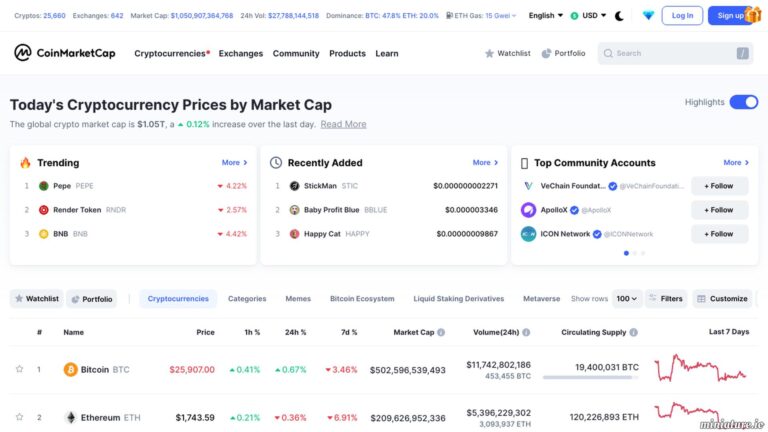Click the Pepe coin icon

[x=44, y=186]
